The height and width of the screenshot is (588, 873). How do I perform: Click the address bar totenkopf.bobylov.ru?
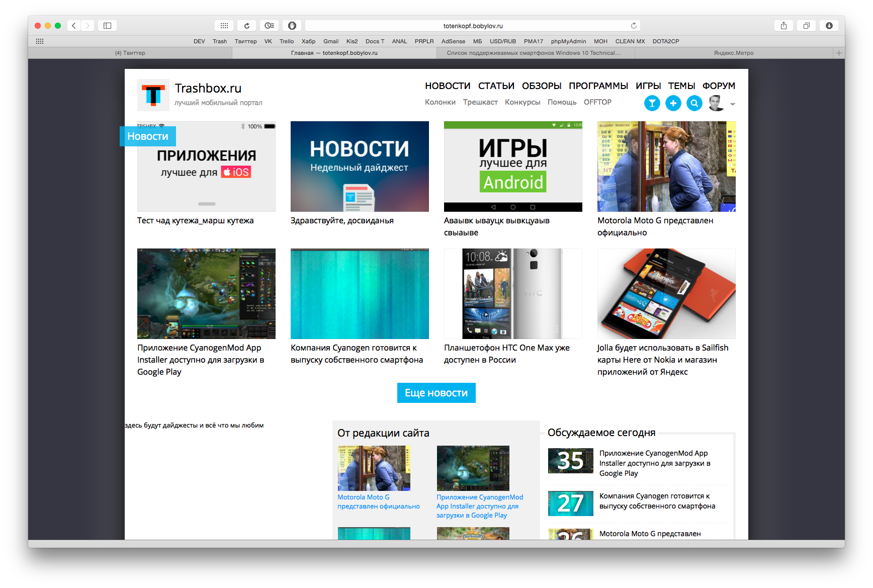[x=473, y=26]
